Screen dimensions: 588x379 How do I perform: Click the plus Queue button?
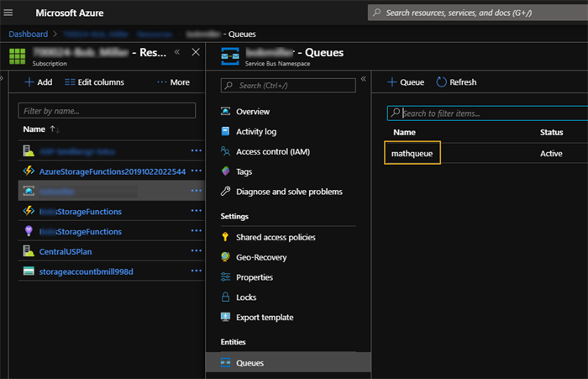pos(406,82)
